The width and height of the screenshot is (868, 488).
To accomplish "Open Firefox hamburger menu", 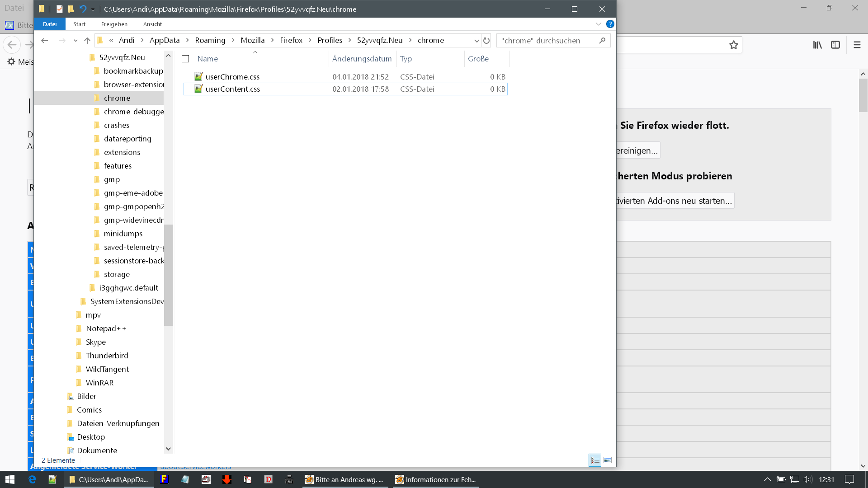I will (x=857, y=45).
